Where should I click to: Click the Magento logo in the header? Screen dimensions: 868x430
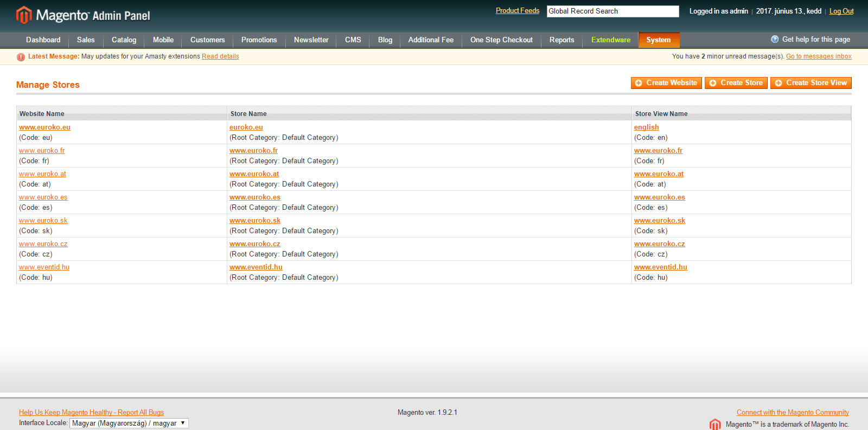click(x=83, y=15)
